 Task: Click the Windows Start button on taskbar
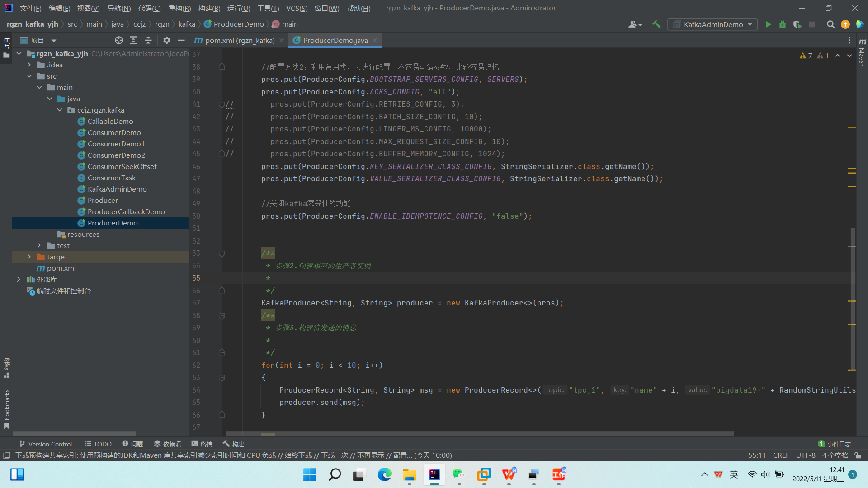pos(310,474)
